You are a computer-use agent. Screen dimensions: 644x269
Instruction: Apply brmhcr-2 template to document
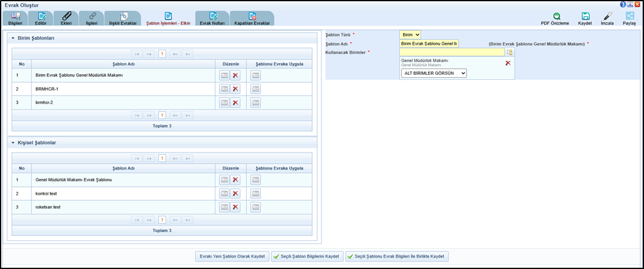pos(256,102)
